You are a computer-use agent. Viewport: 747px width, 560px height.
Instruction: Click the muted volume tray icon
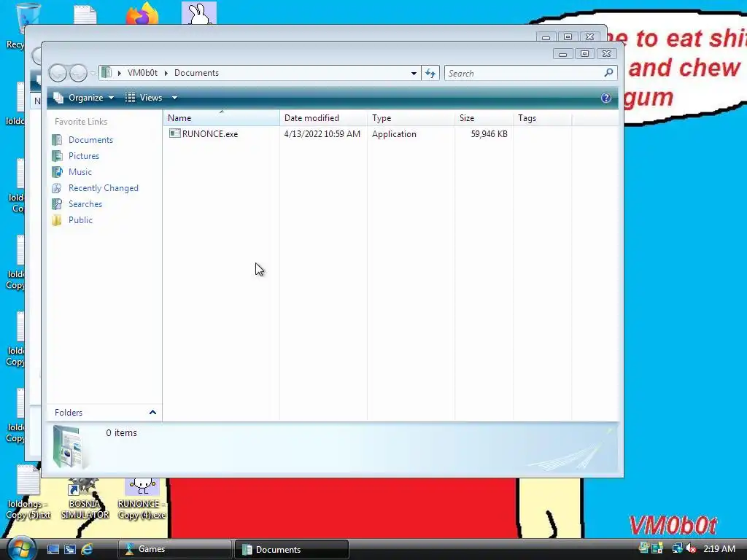coord(690,548)
